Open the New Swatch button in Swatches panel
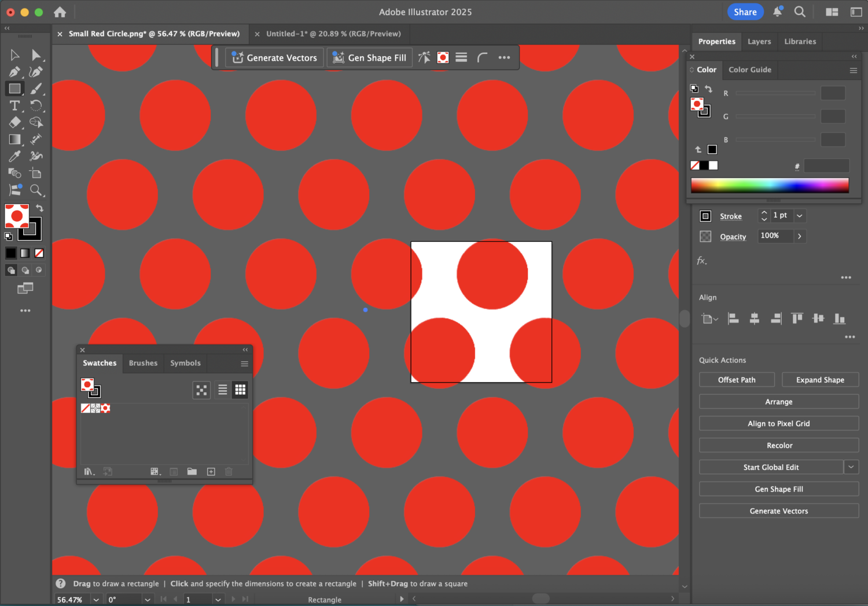The height and width of the screenshot is (606, 868). pyautogui.click(x=211, y=472)
